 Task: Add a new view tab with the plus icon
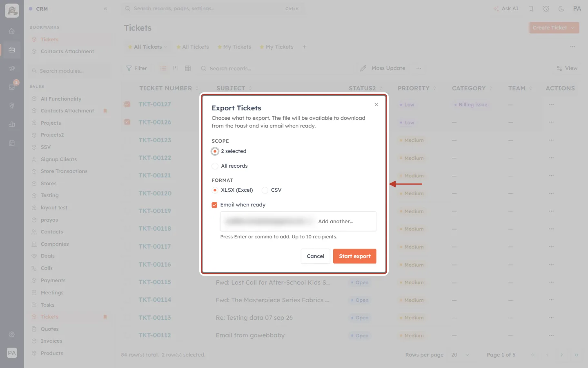click(x=304, y=47)
